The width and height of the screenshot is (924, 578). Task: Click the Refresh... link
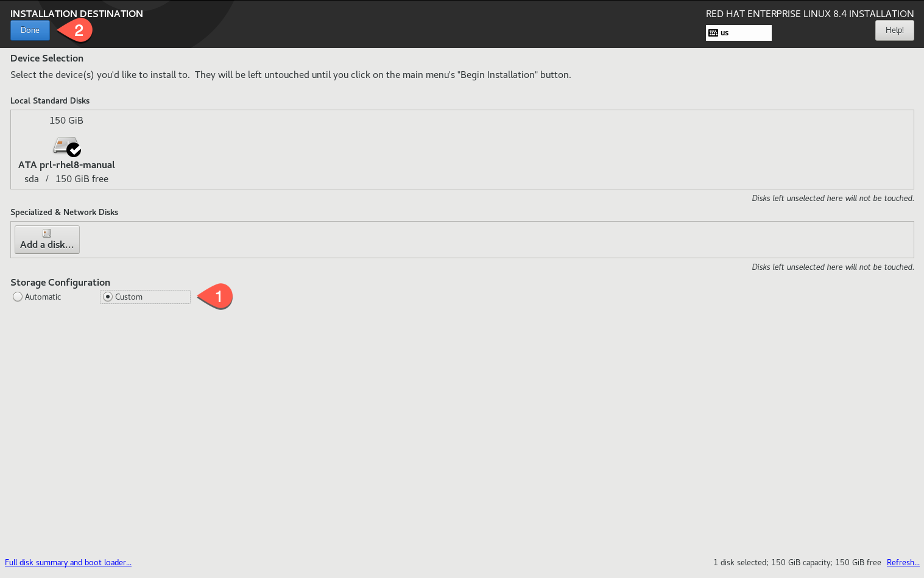pos(903,562)
